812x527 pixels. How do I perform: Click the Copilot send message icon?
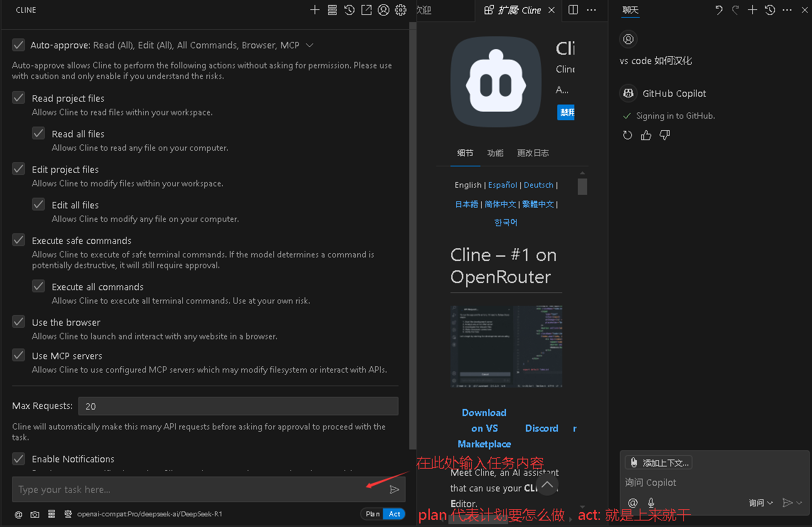(787, 503)
